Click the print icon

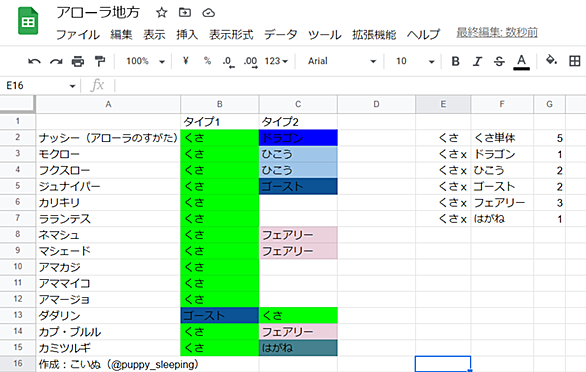coord(78,61)
